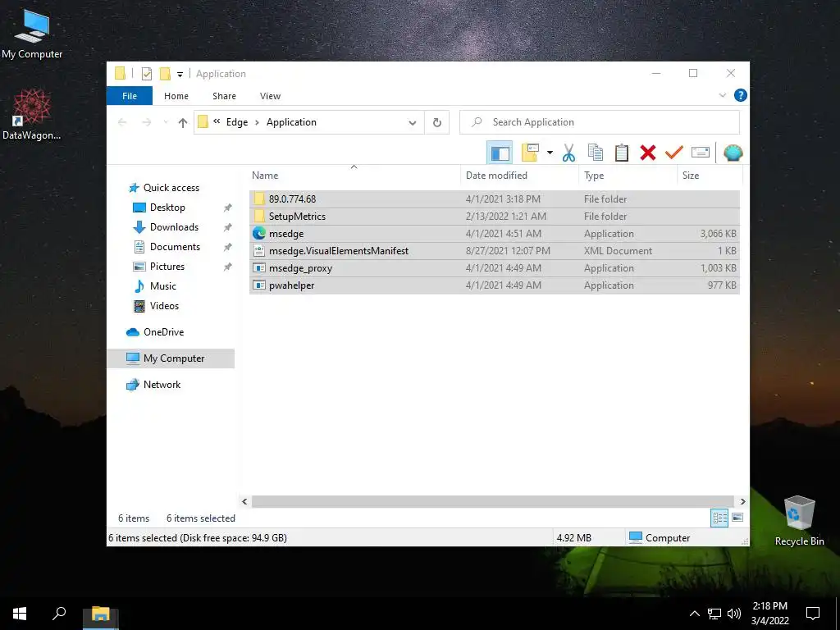
Task: Toggle the preview pane toolbar button
Action: [500, 153]
